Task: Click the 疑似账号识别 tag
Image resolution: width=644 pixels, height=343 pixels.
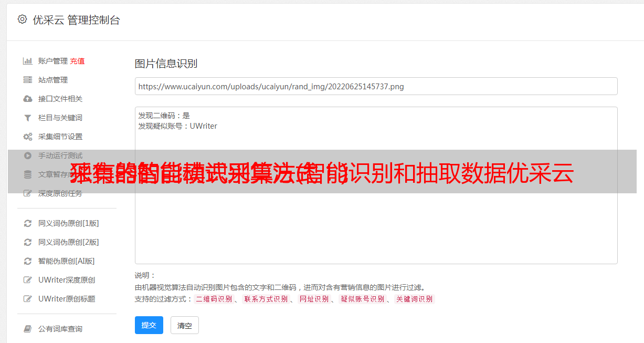Action: 362,299
